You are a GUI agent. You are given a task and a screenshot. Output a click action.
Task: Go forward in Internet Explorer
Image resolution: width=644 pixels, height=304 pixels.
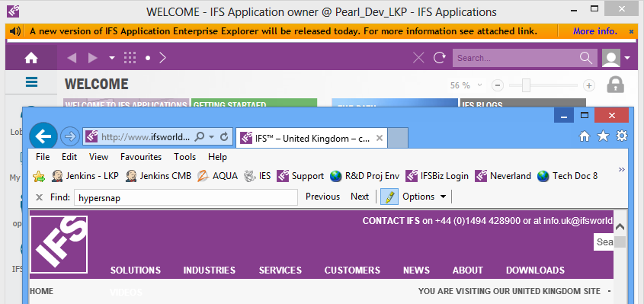70,136
